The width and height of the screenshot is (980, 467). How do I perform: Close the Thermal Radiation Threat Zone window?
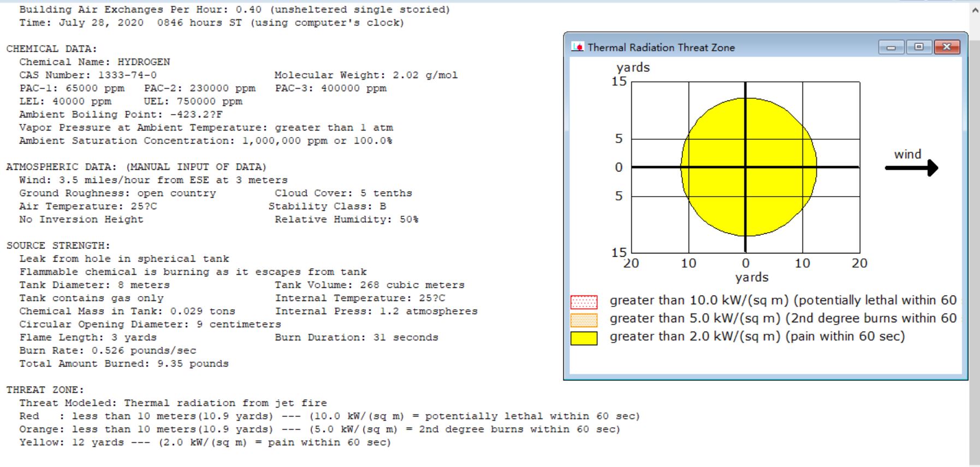coord(947,47)
